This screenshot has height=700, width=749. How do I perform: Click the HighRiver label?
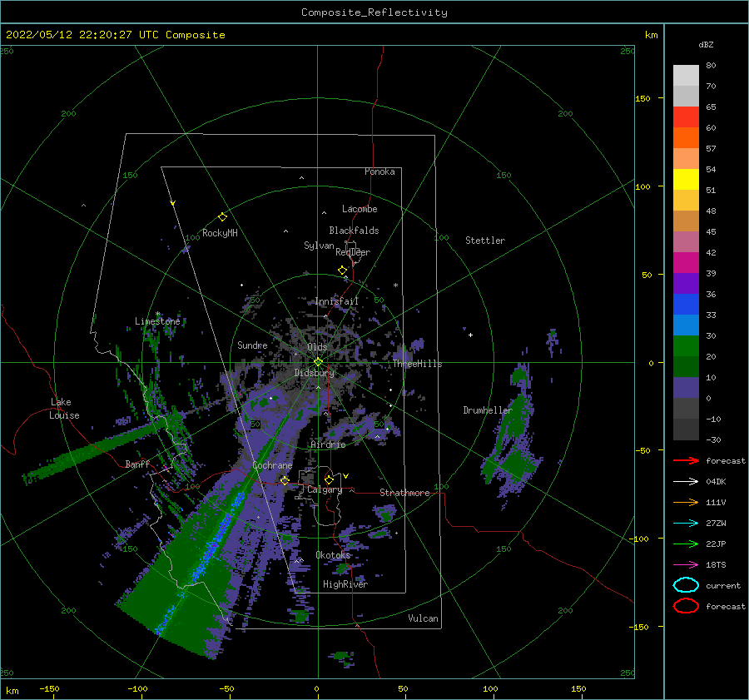tap(345, 584)
